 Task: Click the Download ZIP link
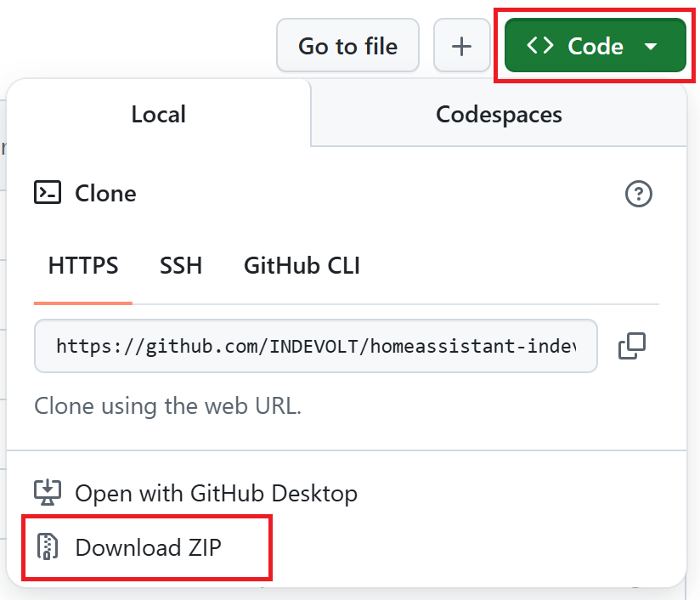[148, 547]
